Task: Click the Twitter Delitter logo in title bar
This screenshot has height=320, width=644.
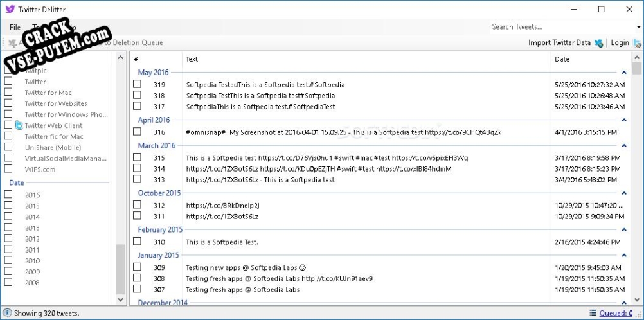Action: pyautogui.click(x=10, y=9)
